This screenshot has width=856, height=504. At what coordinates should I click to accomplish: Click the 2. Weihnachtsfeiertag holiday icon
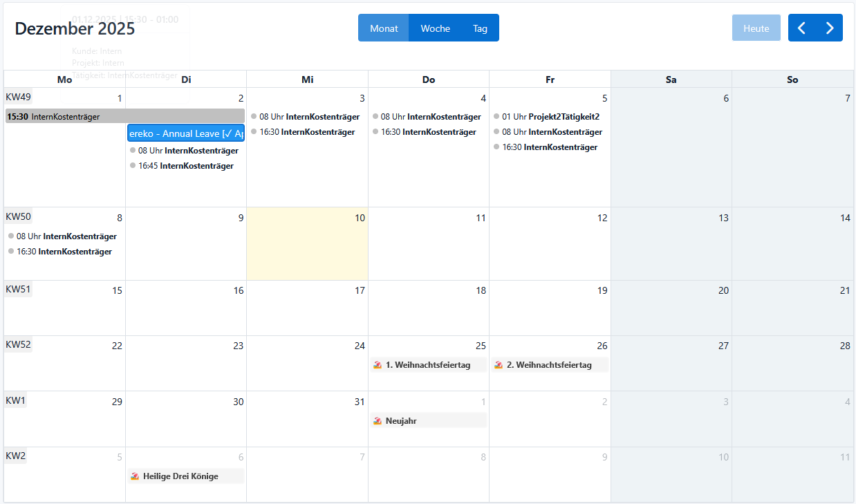[x=499, y=365]
